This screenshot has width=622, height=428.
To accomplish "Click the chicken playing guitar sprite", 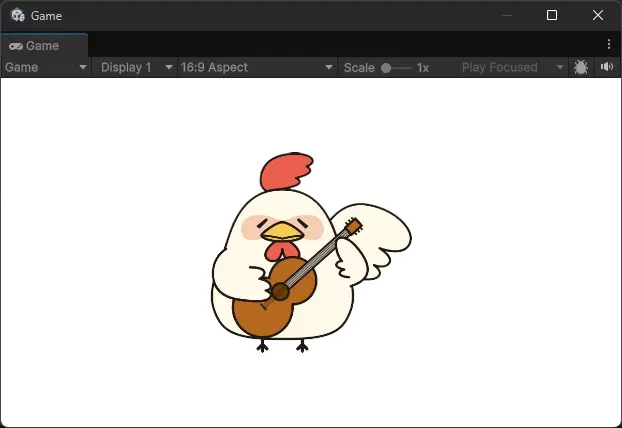I will [311, 252].
